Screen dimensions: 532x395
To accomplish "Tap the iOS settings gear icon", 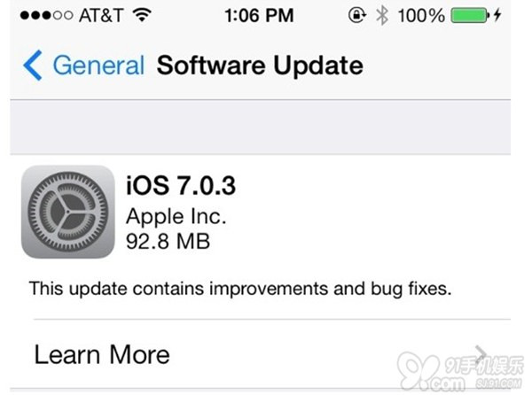I will (x=68, y=212).
